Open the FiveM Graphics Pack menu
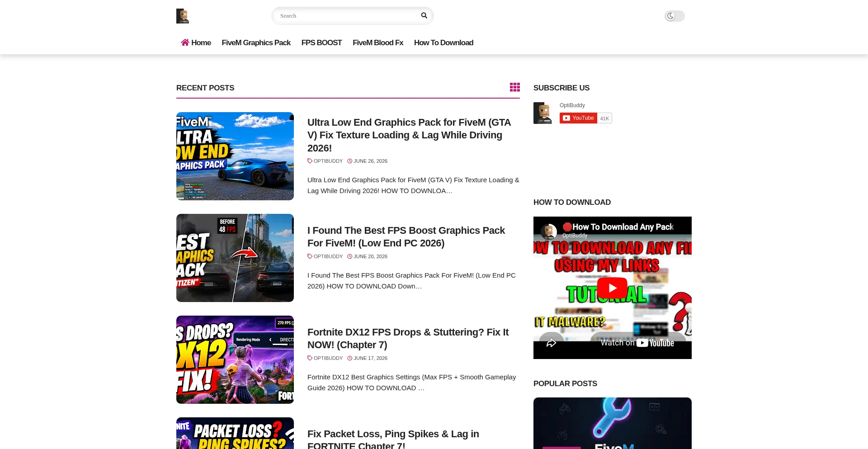The image size is (868, 449). pyautogui.click(x=256, y=43)
